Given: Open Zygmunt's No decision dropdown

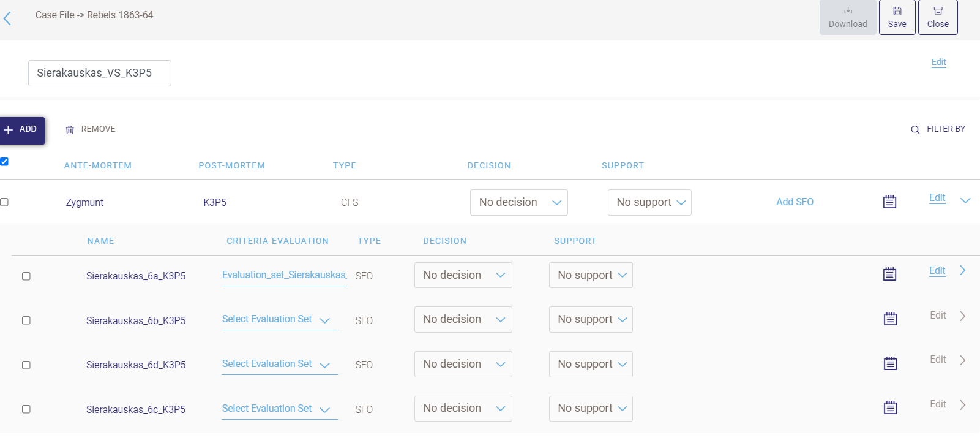Looking at the screenshot, I should pyautogui.click(x=518, y=203).
